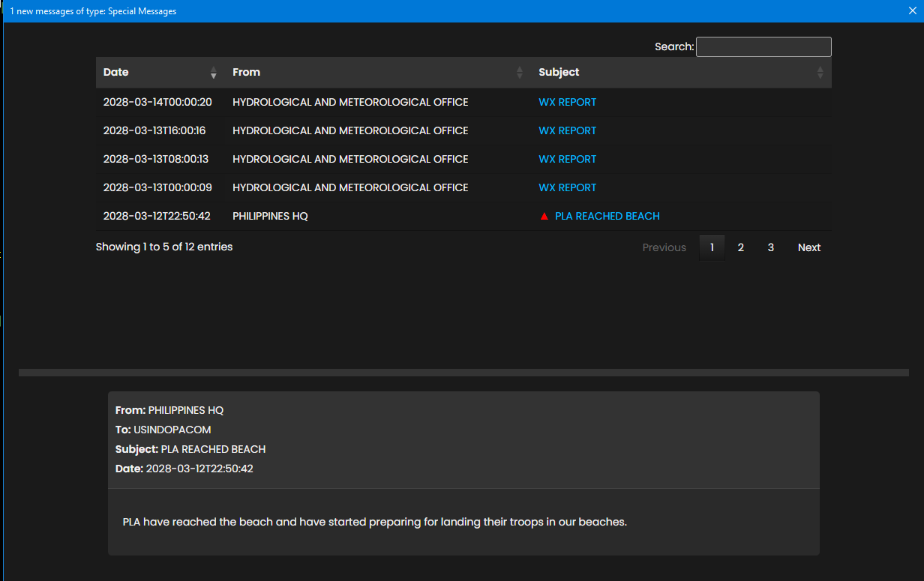Jump to page 2 of messages
This screenshot has height=581, width=924.
click(x=741, y=247)
